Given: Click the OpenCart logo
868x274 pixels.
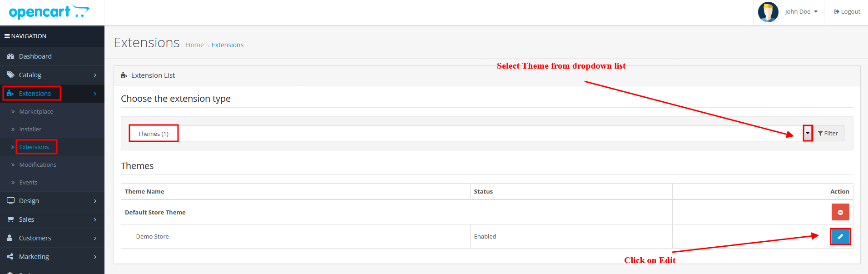Looking at the screenshot, I should 49,12.
